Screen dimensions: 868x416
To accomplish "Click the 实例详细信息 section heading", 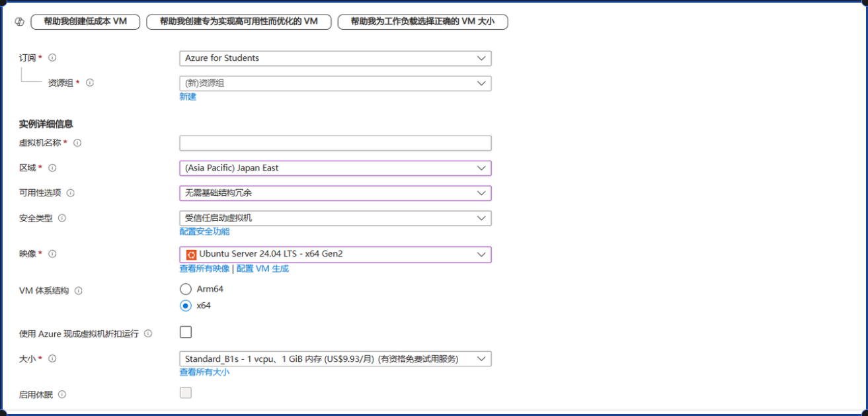I will (46, 124).
